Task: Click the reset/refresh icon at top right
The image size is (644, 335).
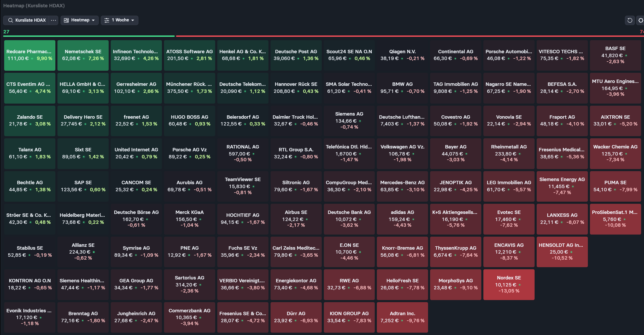Action: pos(630,20)
